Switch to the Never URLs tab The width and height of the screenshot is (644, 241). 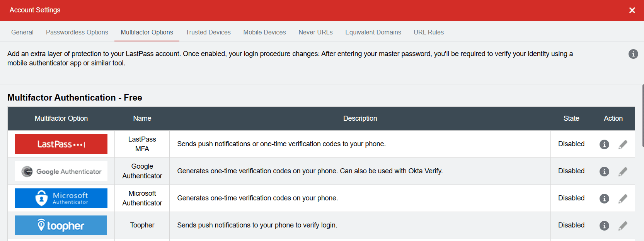315,32
